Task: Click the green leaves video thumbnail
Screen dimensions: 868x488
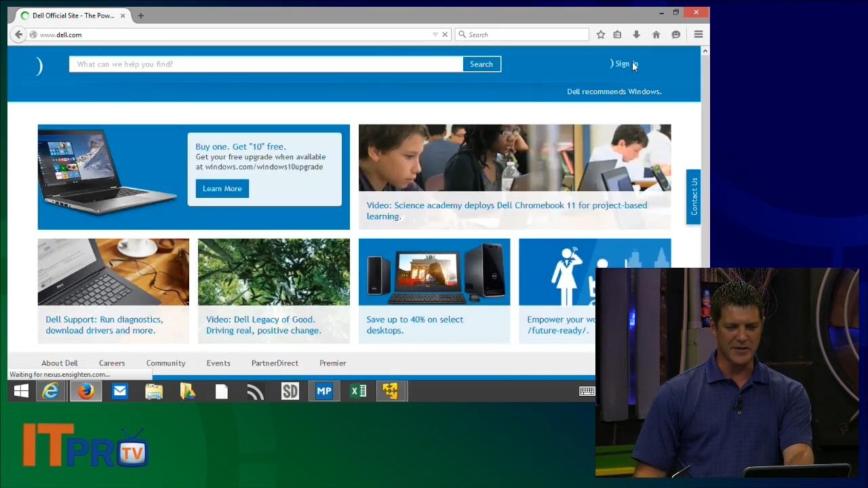Action: click(x=274, y=272)
